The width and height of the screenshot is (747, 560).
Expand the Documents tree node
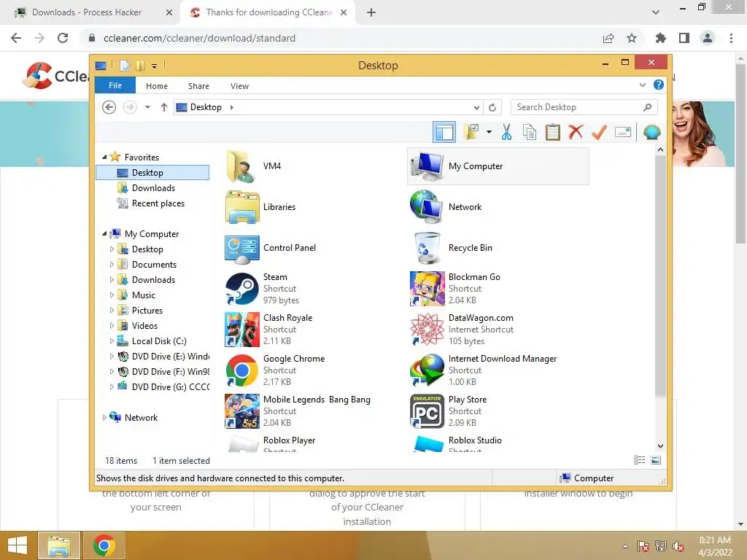tap(112, 264)
